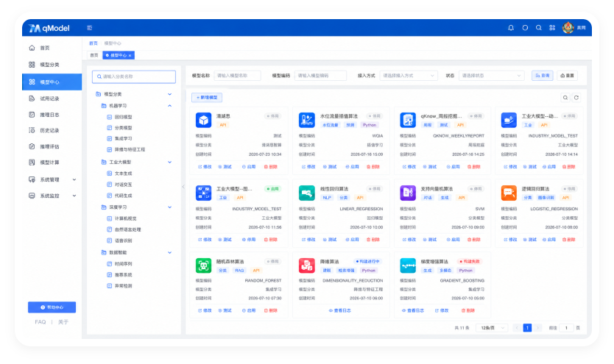Click the 查询 button
This screenshot has height=364, width=614.
pyautogui.click(x=543, y=76)
